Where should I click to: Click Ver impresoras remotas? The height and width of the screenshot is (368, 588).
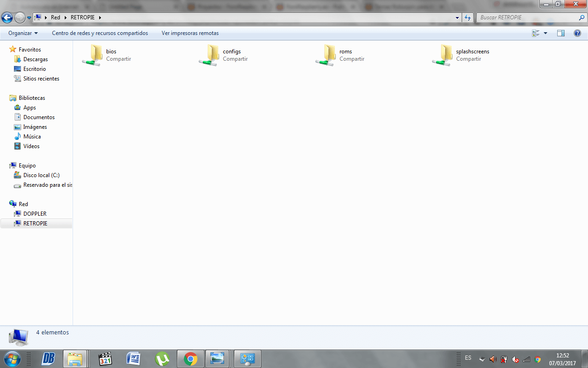tap(190, 33)
